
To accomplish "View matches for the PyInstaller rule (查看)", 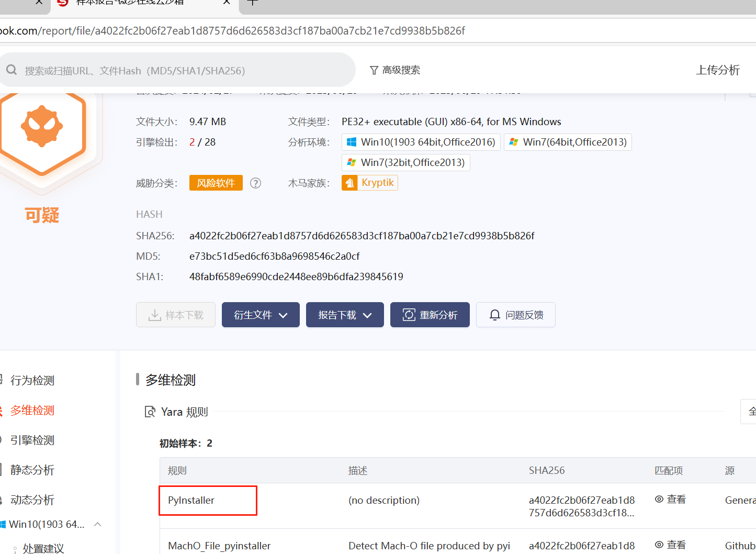I will click(x=670, y=499).
